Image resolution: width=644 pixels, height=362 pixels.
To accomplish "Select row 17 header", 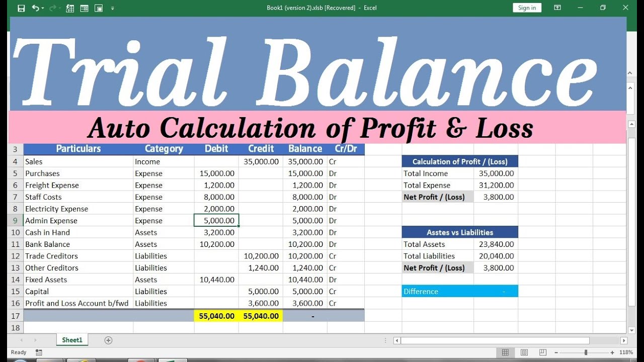I will pyautogui.click(x=15, y=316).
